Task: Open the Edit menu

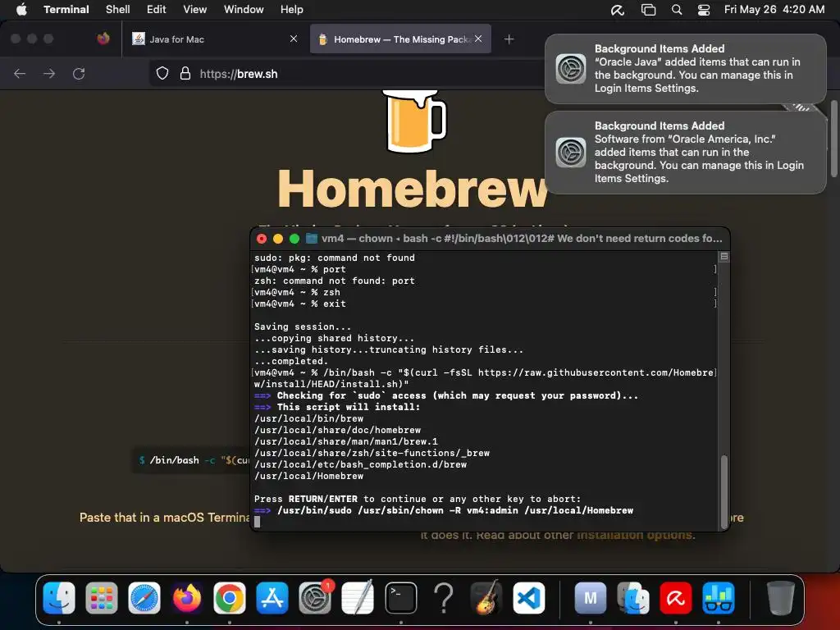Action: point(156,9)
